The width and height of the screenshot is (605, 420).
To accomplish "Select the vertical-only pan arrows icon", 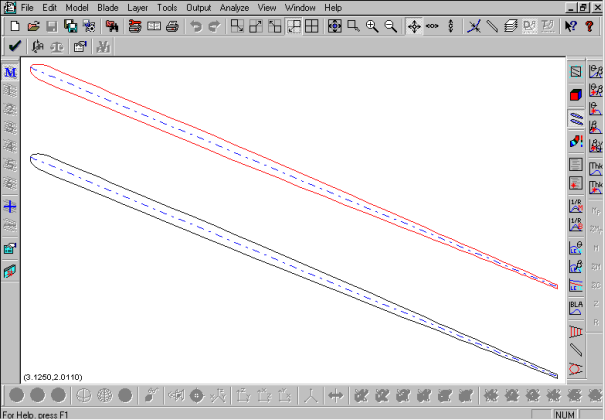I will (x=451, y=26).
